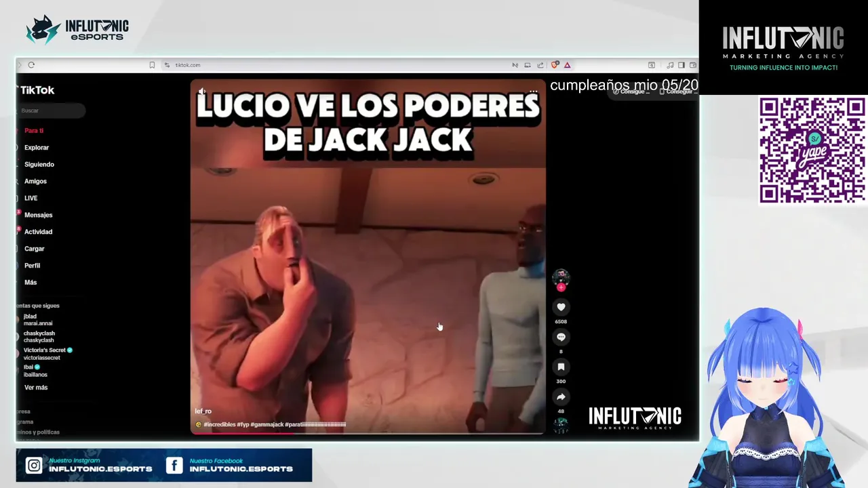Save video with the bookmark icon
Viewport: 868px width, 488px height.
pos(561,367)
